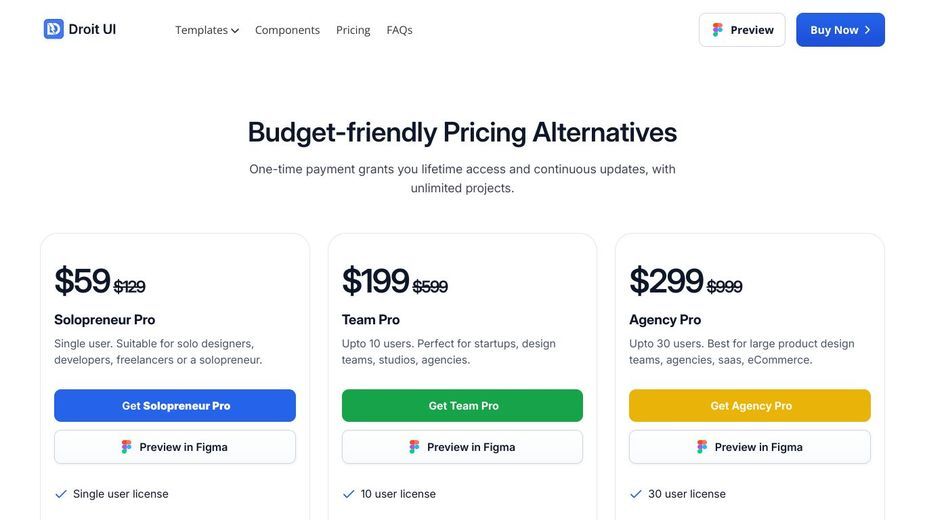The image size is (925, 520).
Task: Click checkmark beside Single user license
Action: pos(61,494)
